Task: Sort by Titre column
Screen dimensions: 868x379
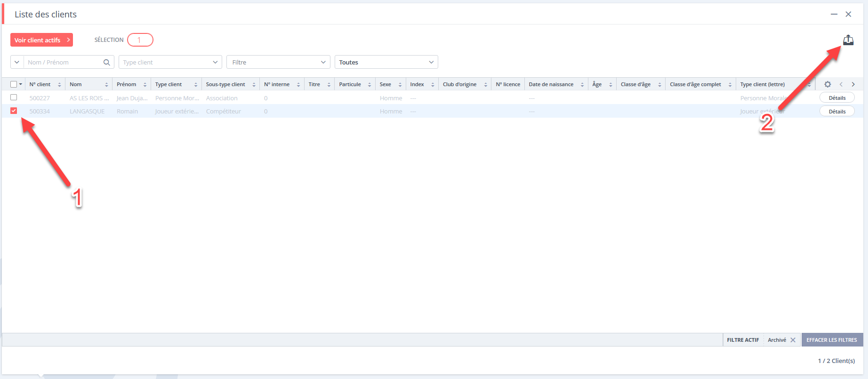Action: (x=329, y=85)
